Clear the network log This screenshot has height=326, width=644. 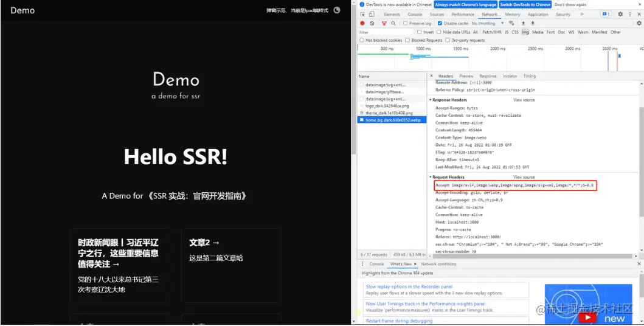372,23
